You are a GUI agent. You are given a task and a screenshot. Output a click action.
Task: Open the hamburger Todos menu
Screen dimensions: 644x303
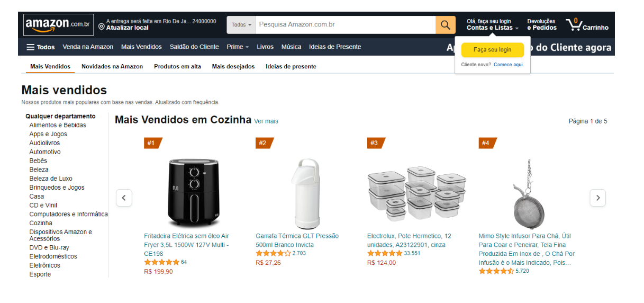pos(40,47)
